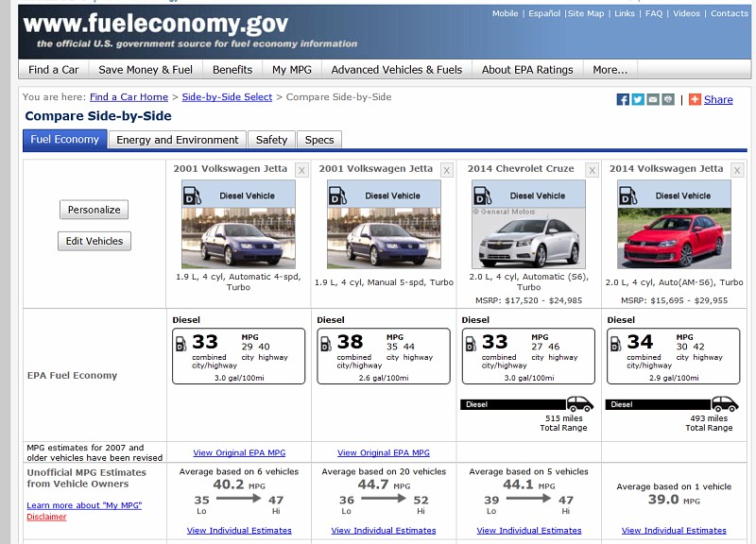
Task: Click the Share link
Action: click(718, 100)
